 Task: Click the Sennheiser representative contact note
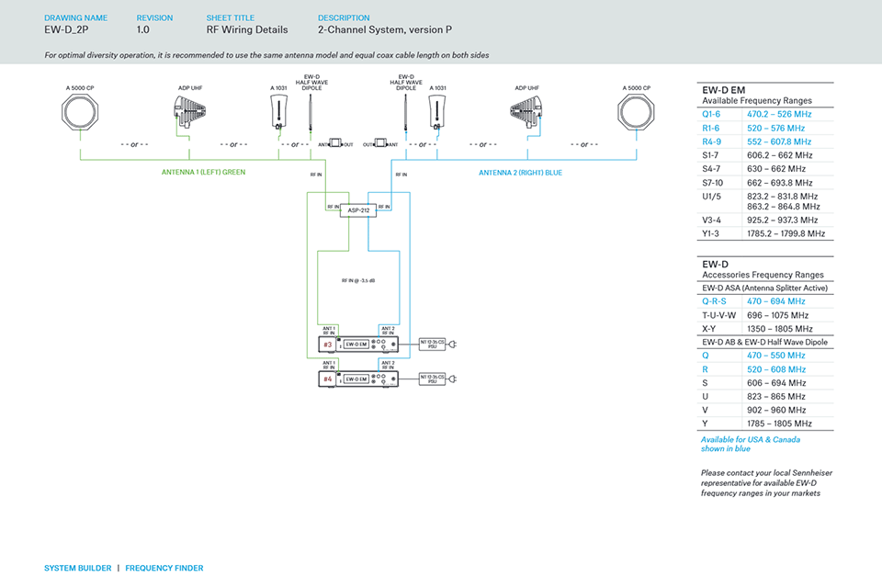pos(766,482)
